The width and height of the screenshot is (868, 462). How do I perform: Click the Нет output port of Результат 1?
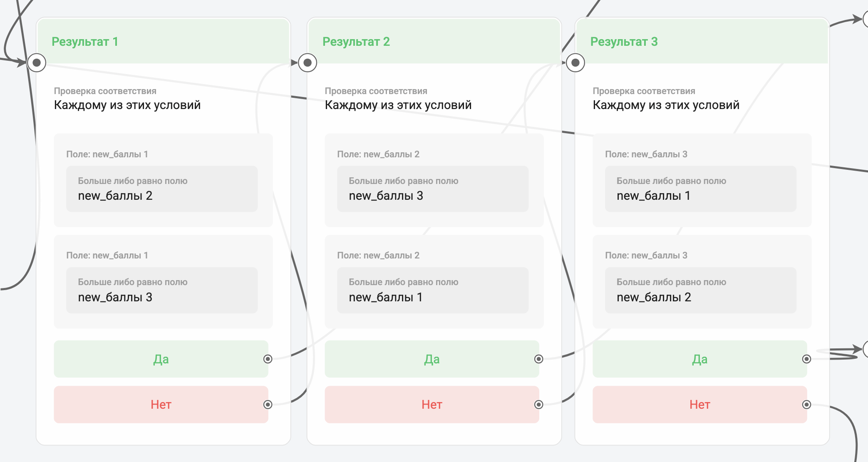coord(268,405)
